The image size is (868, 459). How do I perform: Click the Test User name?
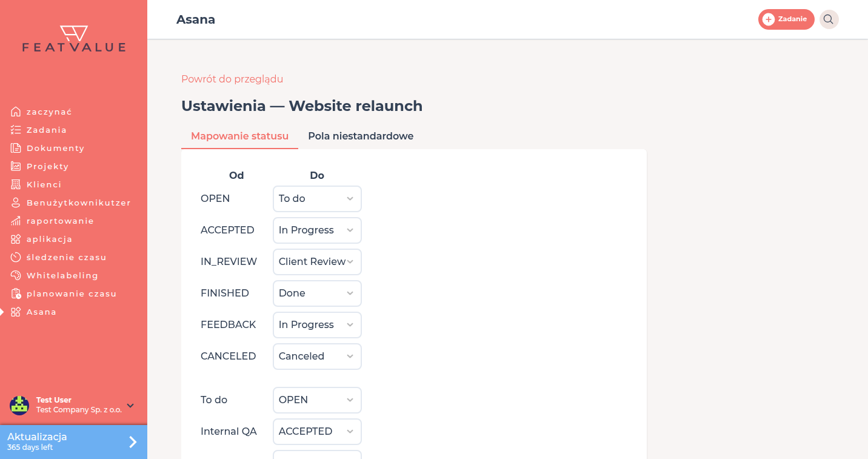tap(54, 400)
